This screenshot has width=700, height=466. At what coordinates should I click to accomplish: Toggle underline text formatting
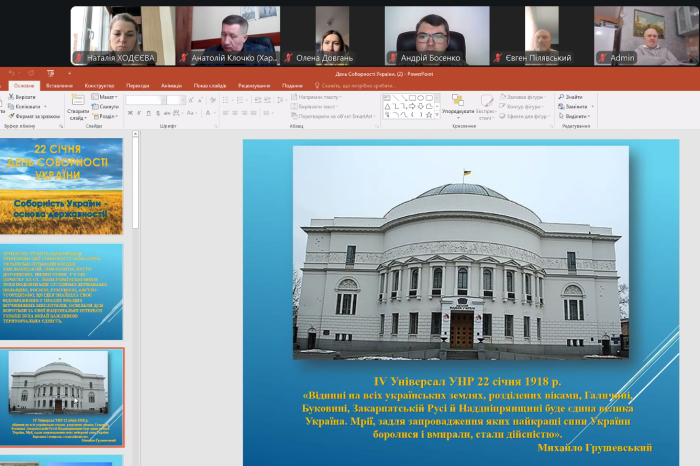point(148,114)
